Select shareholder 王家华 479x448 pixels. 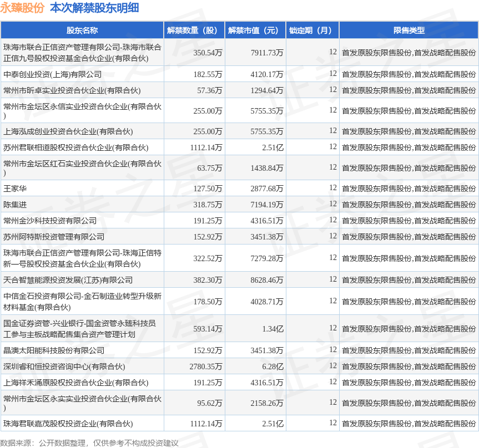tap(15, 189)
